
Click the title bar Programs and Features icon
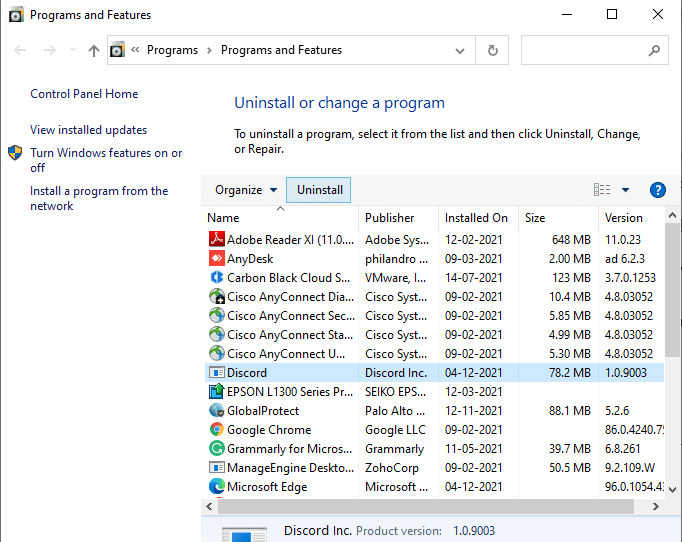pos(16,15)
